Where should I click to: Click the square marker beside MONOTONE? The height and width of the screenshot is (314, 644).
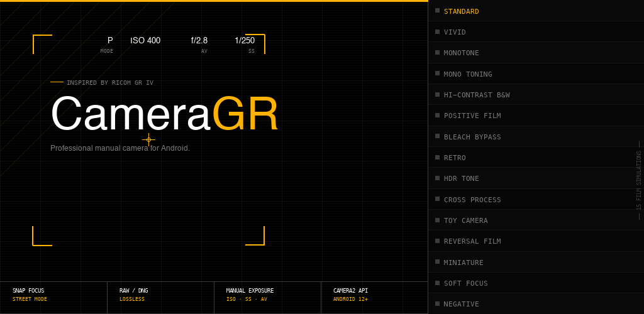point(438,53)
